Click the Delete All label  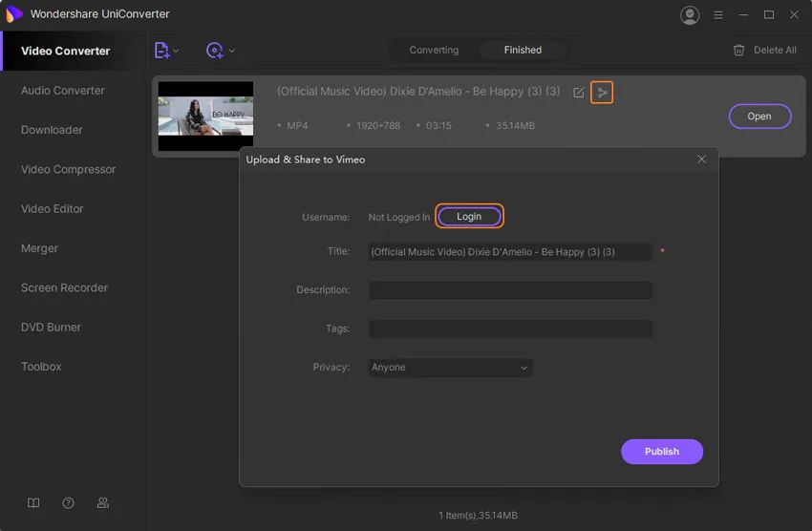pyautogui.click(x=775, y=51)
